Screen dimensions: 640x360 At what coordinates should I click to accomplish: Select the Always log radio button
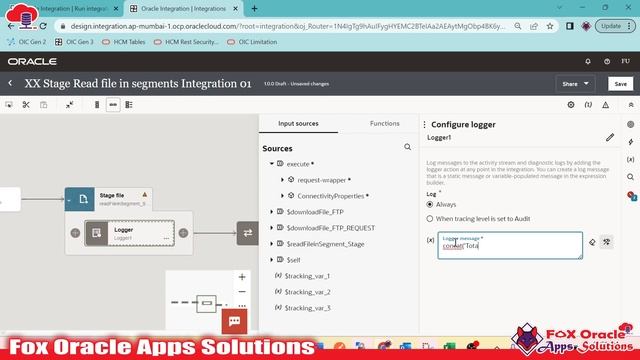430,204
